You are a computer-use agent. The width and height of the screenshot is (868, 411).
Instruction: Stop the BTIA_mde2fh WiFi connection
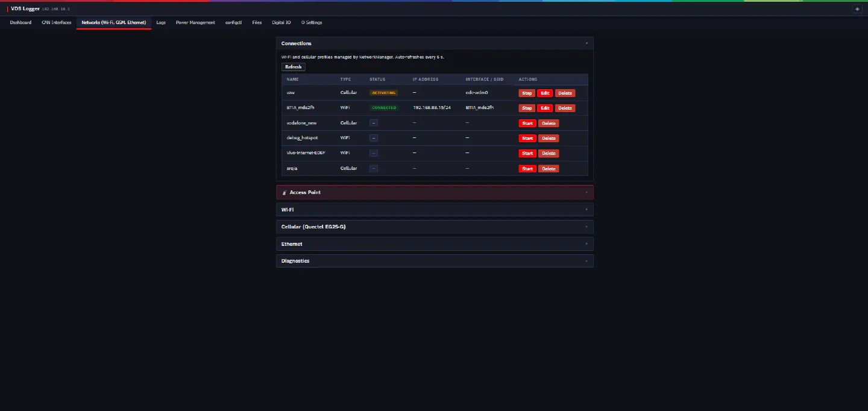coord(527,108)
